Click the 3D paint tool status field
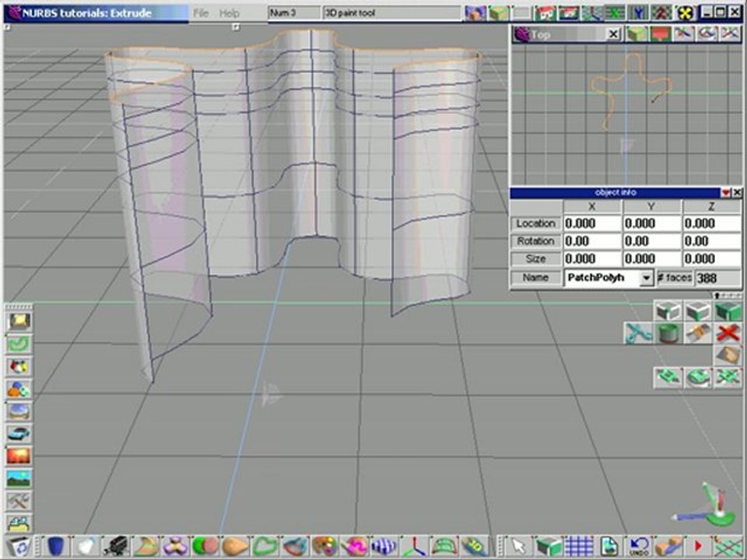Image resolution: width=747 pixels, height=560 pixels. point(391,13)
